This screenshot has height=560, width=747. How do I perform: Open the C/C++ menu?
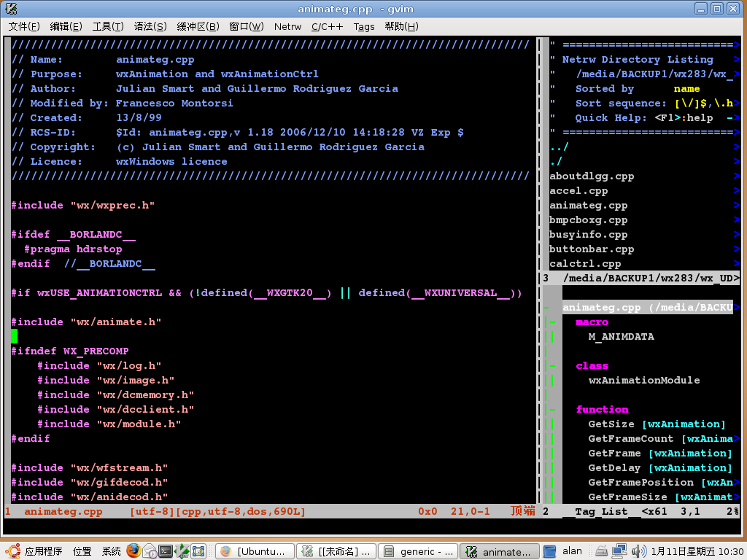coord(327,26)
